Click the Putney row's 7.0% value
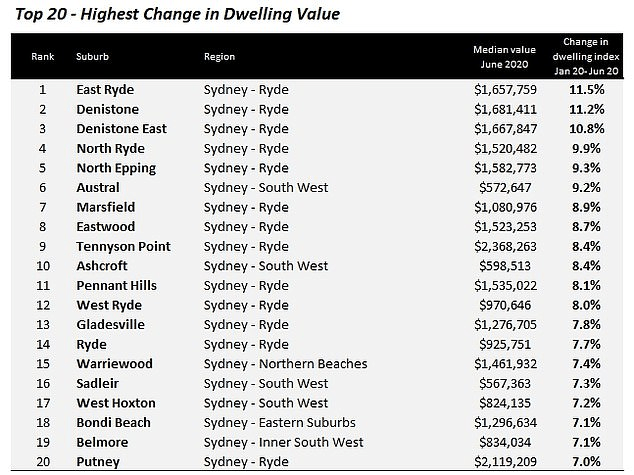 [x=586, y=462]
